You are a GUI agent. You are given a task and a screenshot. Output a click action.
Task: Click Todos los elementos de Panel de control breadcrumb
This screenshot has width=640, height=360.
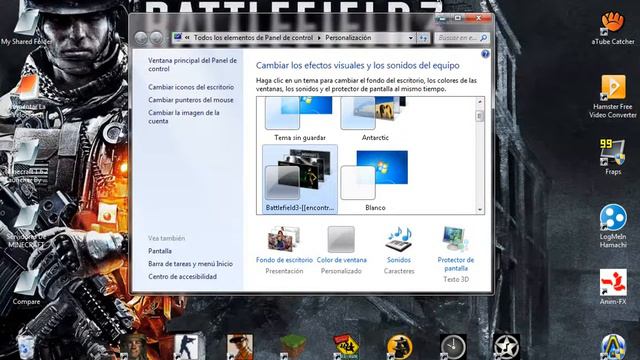click(253, 38)
